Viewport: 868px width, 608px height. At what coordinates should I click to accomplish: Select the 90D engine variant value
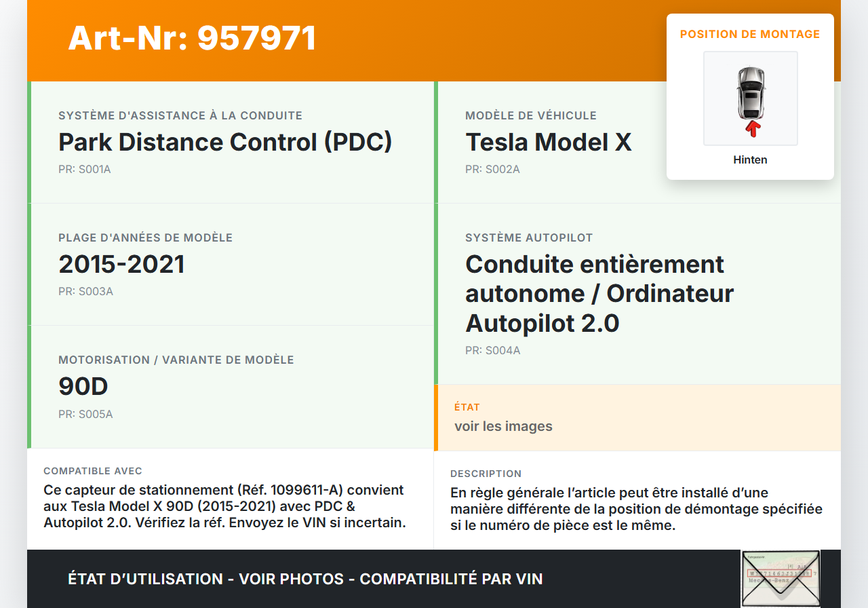(83, 386)
